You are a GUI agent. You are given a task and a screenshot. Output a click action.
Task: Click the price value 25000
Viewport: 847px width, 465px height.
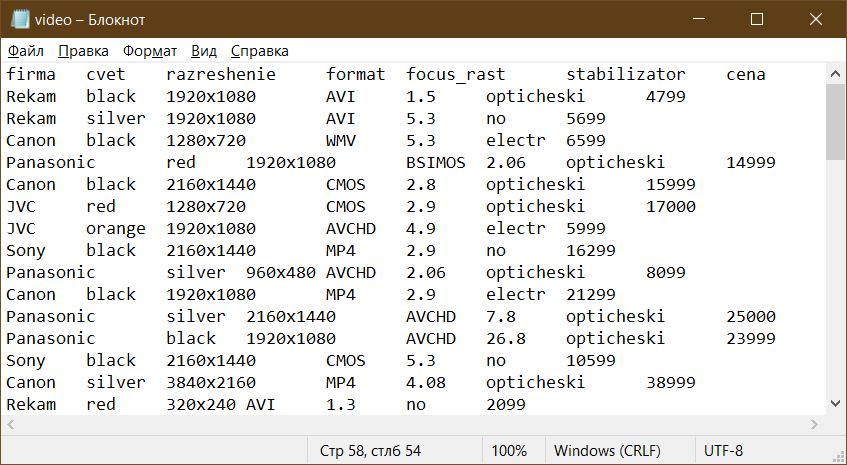coord(751,316)
